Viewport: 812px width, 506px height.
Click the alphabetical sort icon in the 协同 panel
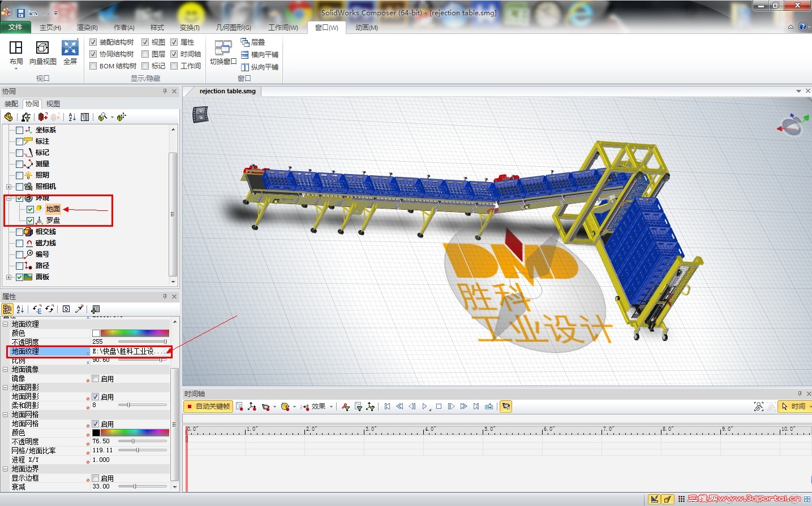(72, 116)
